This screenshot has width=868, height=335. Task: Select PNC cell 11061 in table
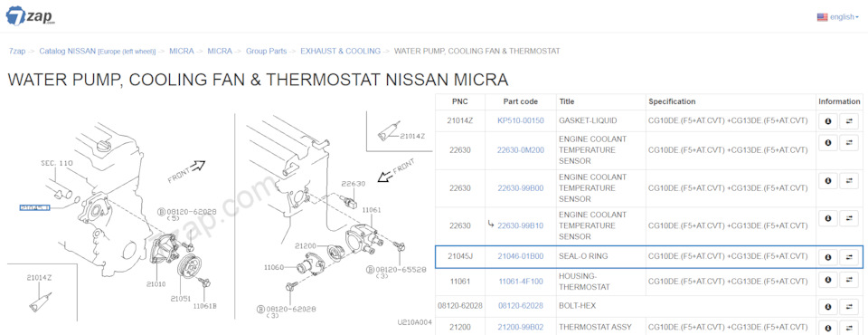pyautogui.click(x=460, y=282)
